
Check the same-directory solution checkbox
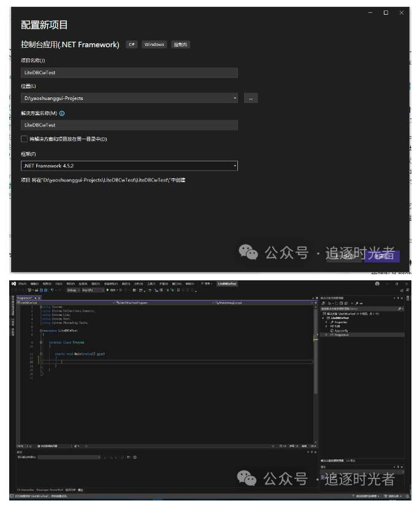[24, 139]
